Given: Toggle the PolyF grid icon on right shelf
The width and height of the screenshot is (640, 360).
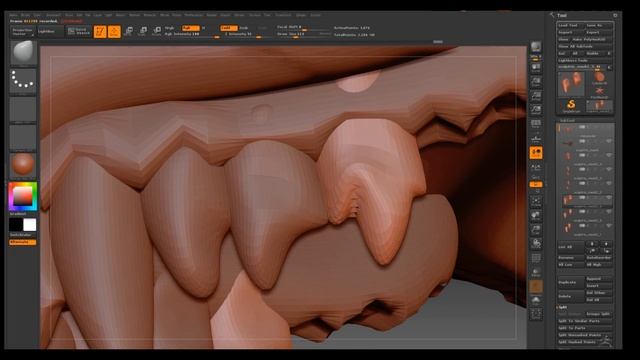Looking at the screenshot, I should (x=536, y=258).
